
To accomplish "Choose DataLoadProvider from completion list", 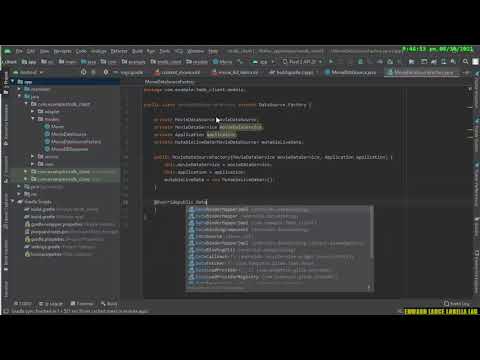I will pos(279,270).
